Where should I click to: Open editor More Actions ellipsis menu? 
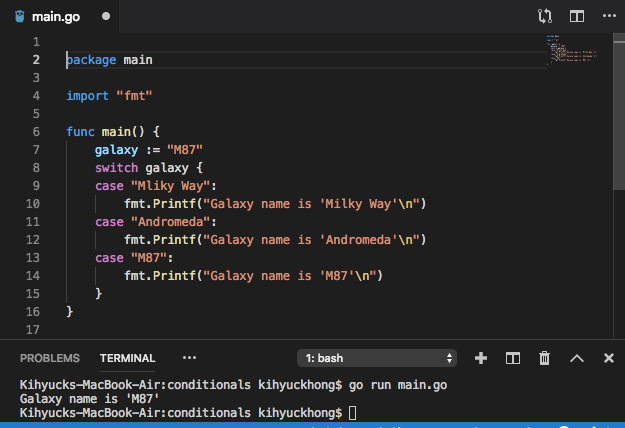[609, 16]
